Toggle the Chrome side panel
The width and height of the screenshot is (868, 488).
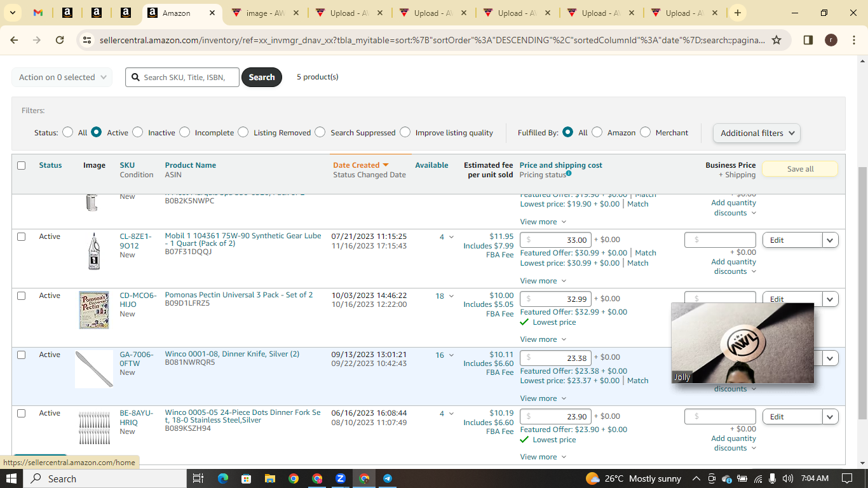click(808, 40)
